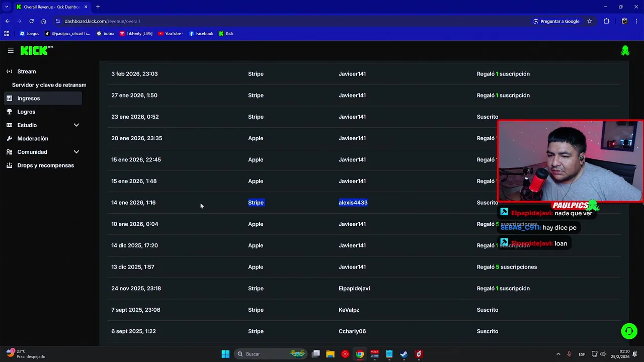This screenshot has height=362, width=644.
Task: Expand the Estudio section chevron
Action: tap(76, 125)
